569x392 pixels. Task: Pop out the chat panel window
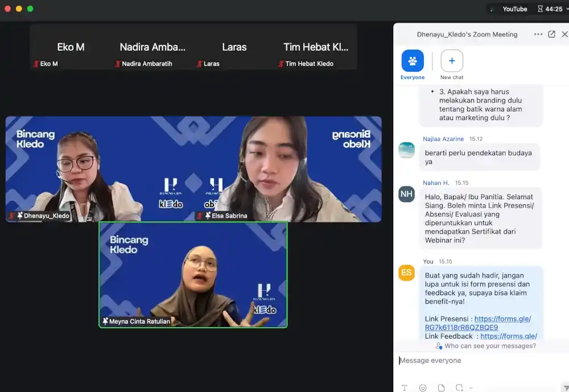pyautogui.click(x=551, y=34)
